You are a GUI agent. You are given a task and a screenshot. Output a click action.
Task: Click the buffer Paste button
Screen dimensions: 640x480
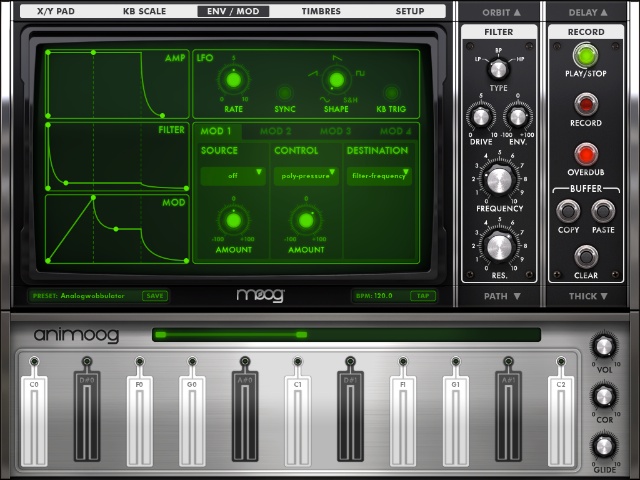click(603, 211)
